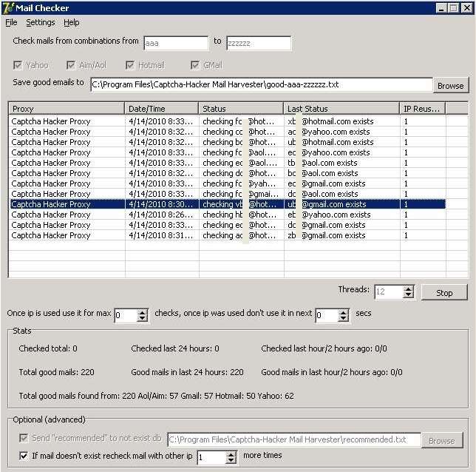Screen dimensions: 476x472
Task: Click the Threads value field
Action: [x=390, y=291]
